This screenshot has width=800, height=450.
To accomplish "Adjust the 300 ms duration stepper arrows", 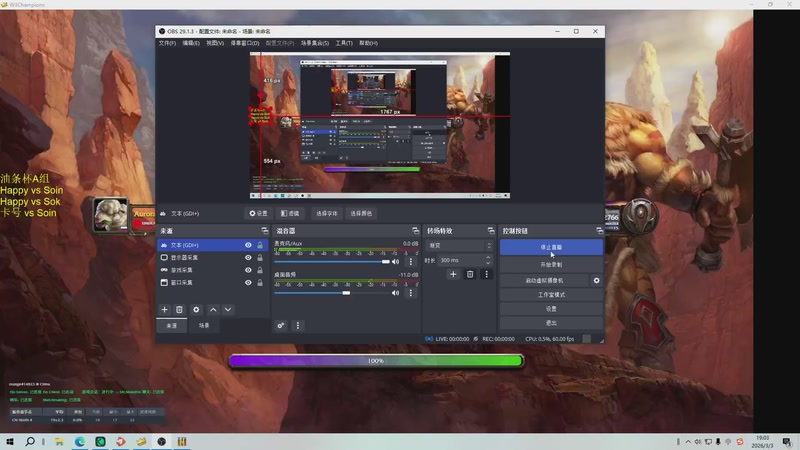I will (488, 260).
